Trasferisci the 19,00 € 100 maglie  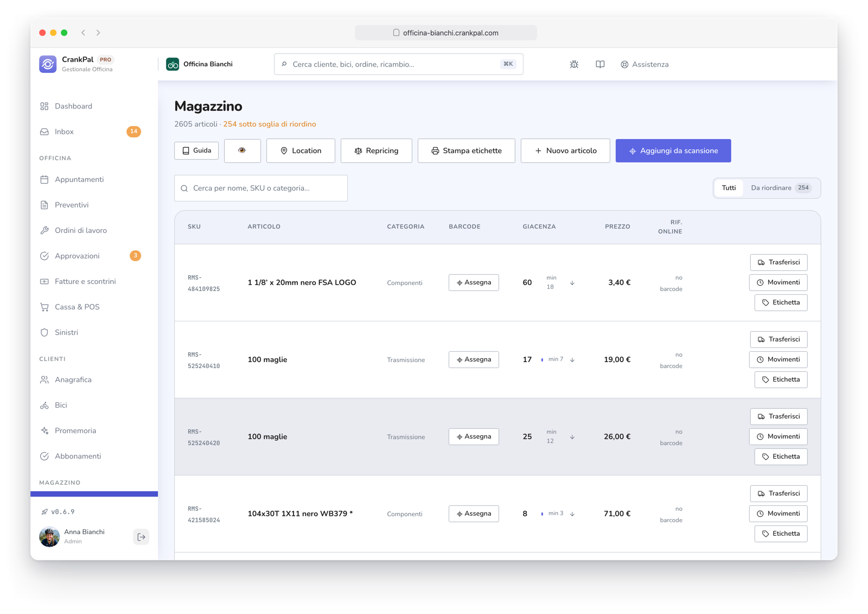pyautogui.click(x=778, y=339)
